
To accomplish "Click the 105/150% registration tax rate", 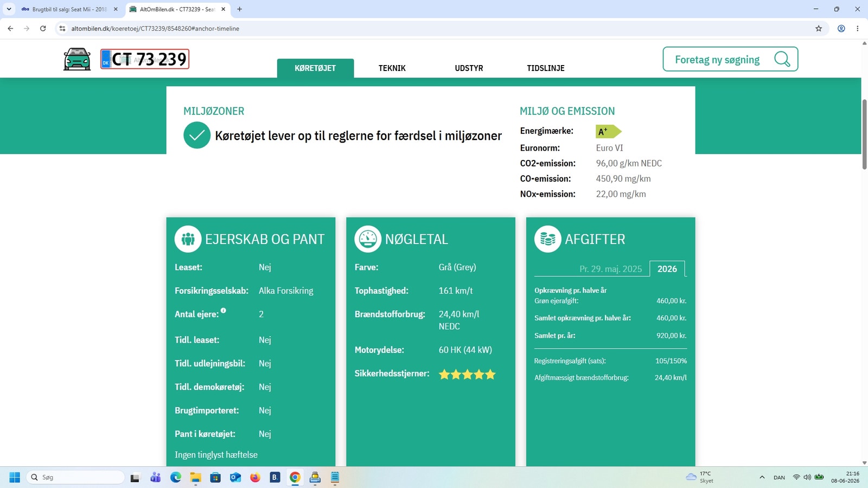I will click(x=671, y=361).
